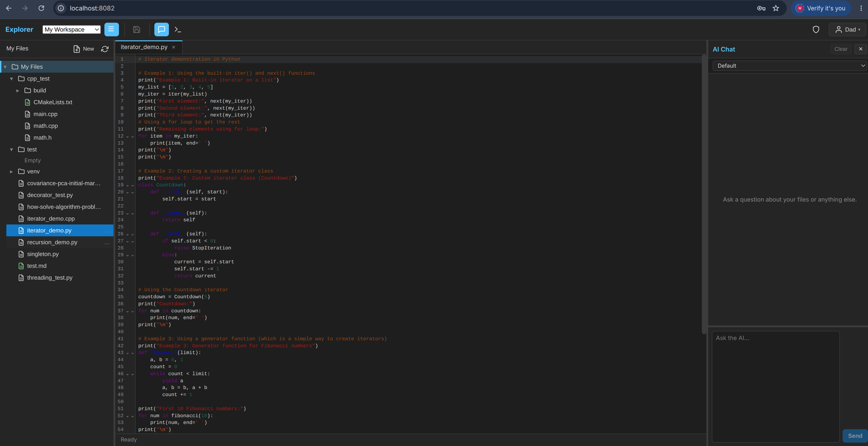This screenshot has width=868, height=446.
Task: Select the cpp_test folder row
Action: point(60,79)
